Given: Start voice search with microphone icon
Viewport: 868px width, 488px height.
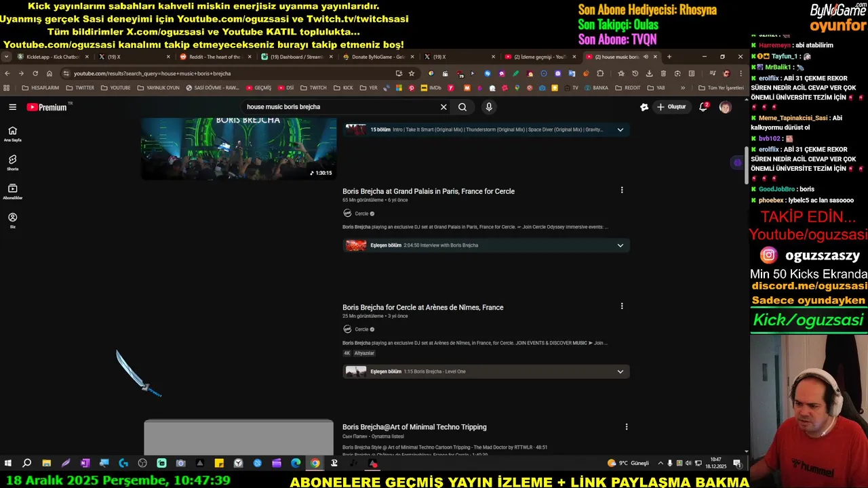Looking at the screenshot, I should point(488,107).
